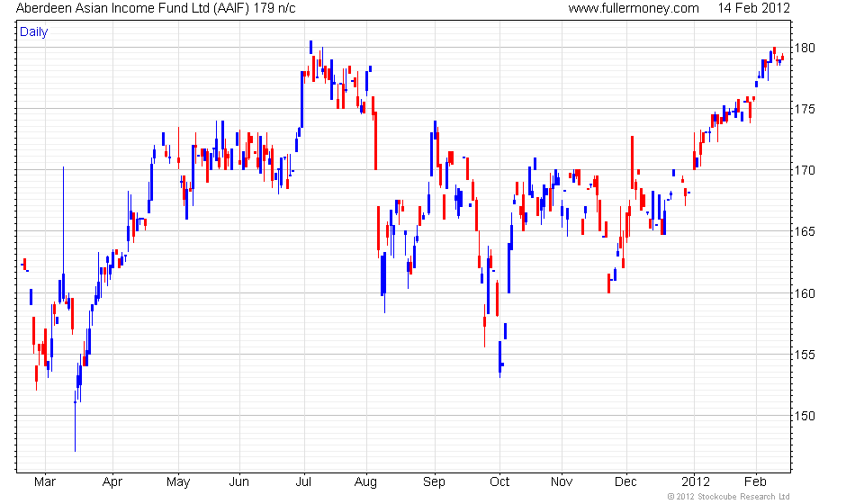
Task: Click the 180 price axis label
Action: point(804,48)
